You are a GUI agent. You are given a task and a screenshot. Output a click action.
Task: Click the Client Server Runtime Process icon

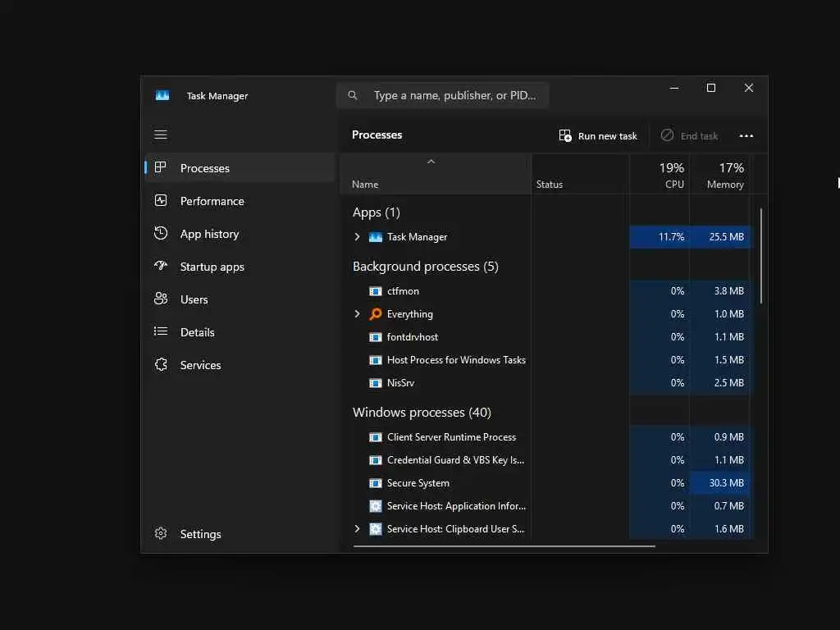(376, 437)
